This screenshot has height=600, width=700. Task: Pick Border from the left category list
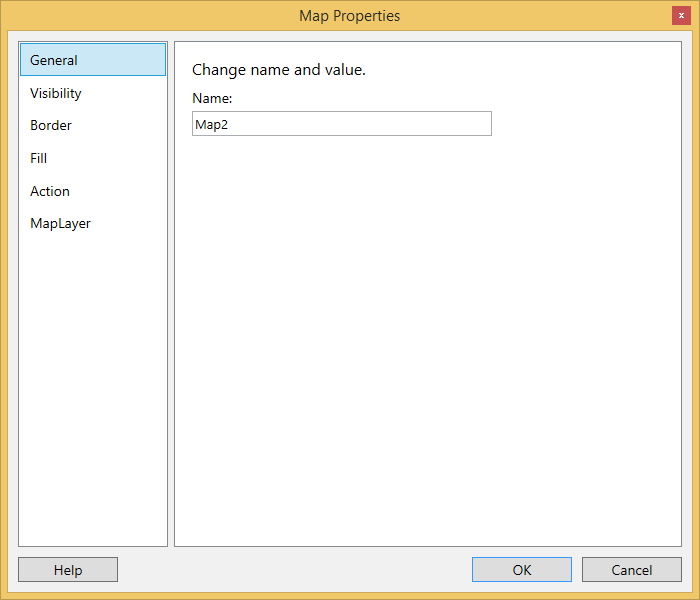[x=51, y=126]
